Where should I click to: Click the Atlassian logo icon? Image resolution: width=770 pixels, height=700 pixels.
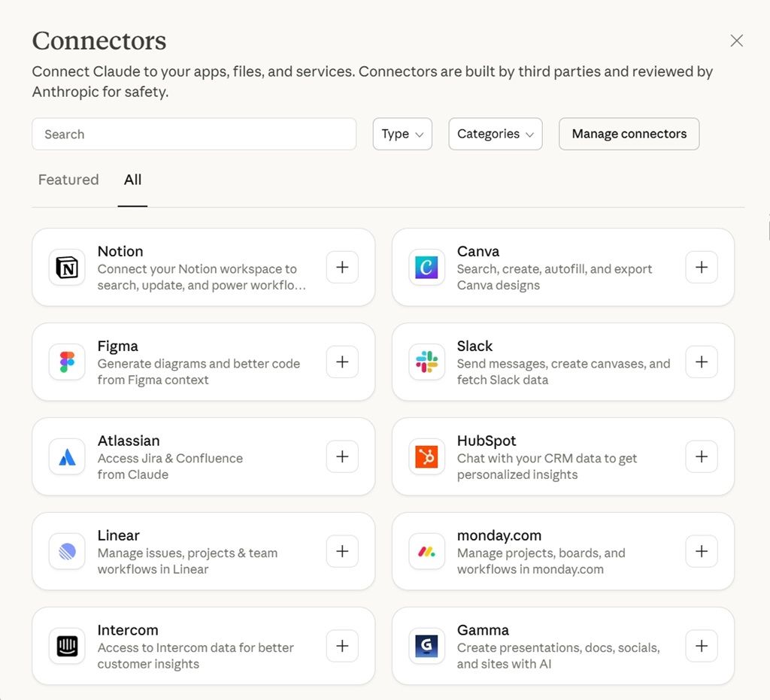(67, 457)
